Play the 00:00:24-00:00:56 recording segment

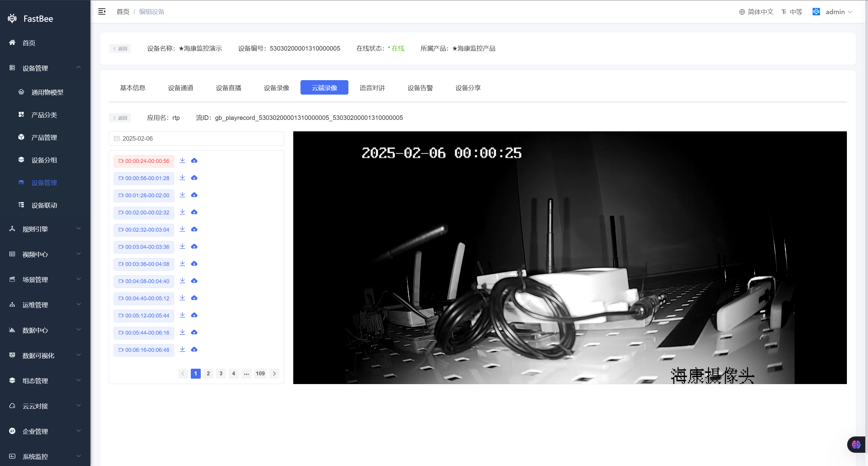click(x=144, y=161)
